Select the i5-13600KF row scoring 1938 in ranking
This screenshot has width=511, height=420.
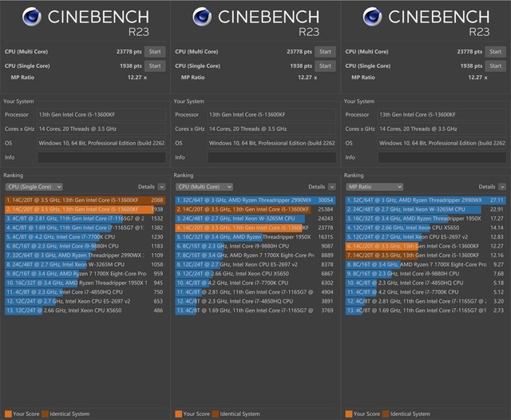tap(85, 209)
